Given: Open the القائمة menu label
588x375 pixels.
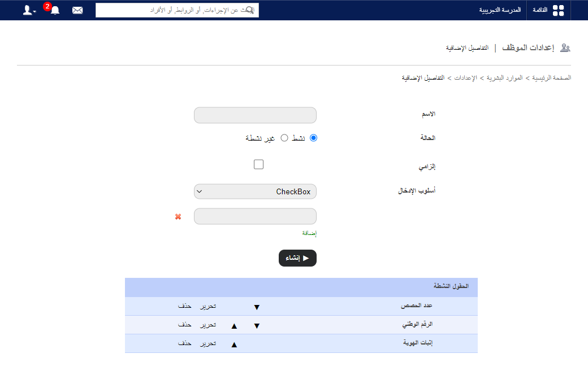Looking at the screenshot, I should (x=540, y=10).
